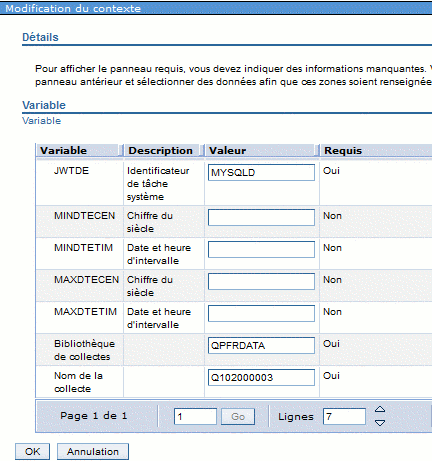Viewport: 432px width, 461px height.
Task: Click the Annulation button
Action: [93, 452]
